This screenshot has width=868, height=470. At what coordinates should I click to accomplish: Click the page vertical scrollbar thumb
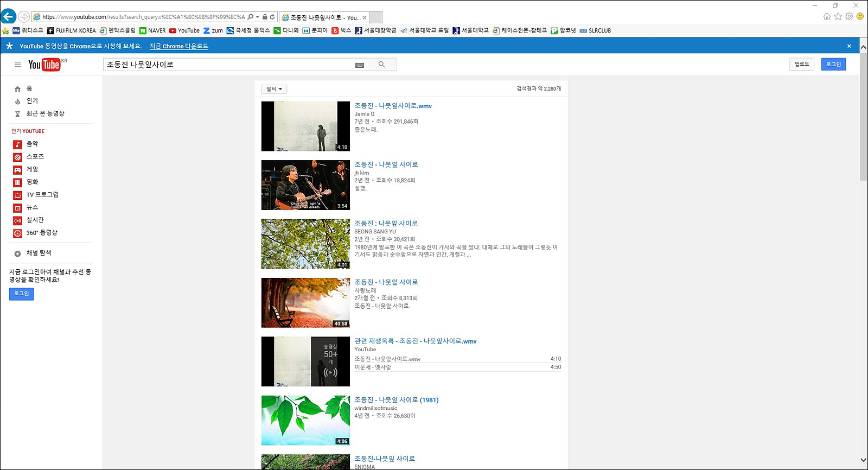863,116
